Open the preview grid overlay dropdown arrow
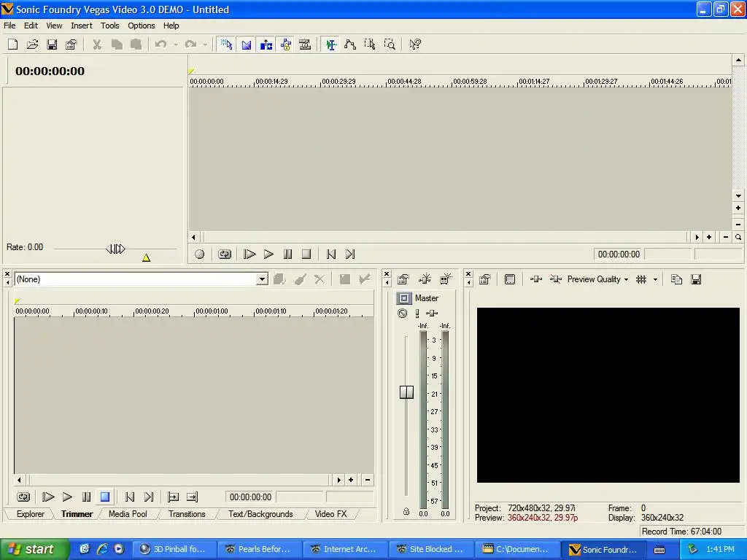This screenshot has width=747, height=560. coord(656,279)
